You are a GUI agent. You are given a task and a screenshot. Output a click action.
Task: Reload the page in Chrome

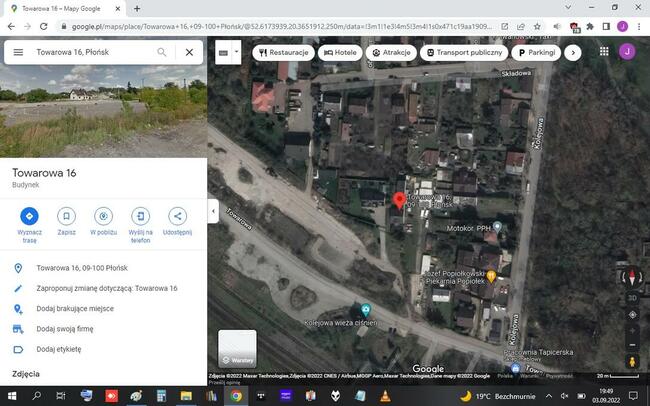point(44,27)
